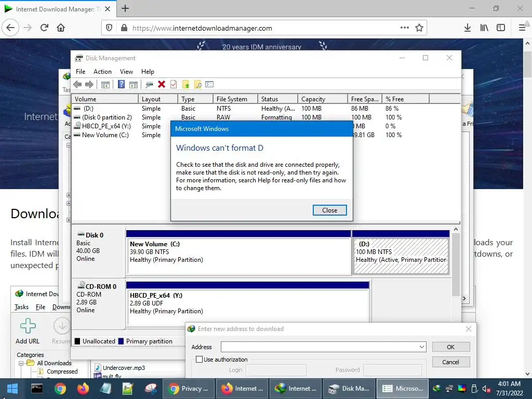The image size is (532, 399).
Task: Close the Enter new address dialog
Action: click(469, 329)
